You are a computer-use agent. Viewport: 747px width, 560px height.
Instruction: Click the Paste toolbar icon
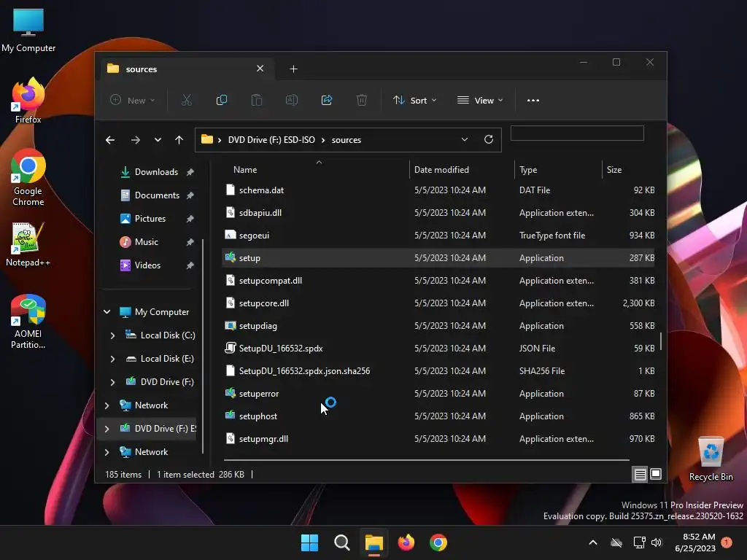coord(256,101)
